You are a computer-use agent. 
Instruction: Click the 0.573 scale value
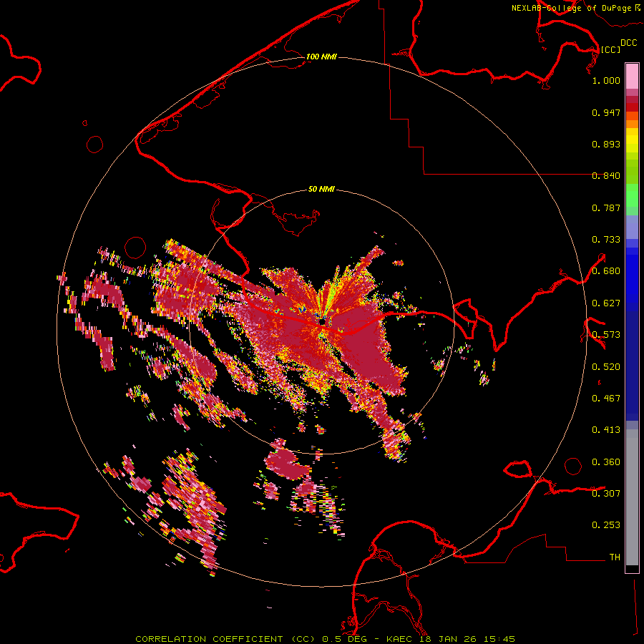[606, 335]
